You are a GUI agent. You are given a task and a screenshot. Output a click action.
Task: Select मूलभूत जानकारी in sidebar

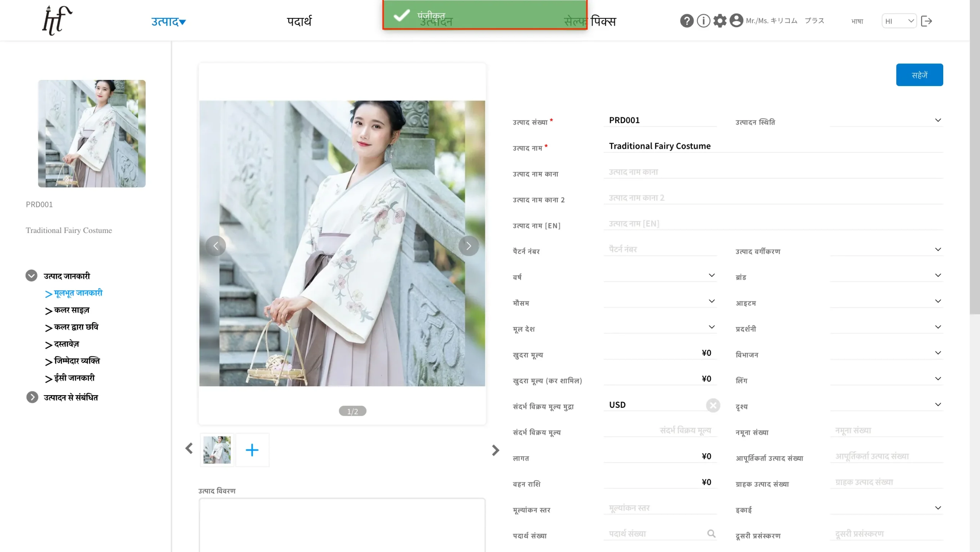tap(78, 293)
